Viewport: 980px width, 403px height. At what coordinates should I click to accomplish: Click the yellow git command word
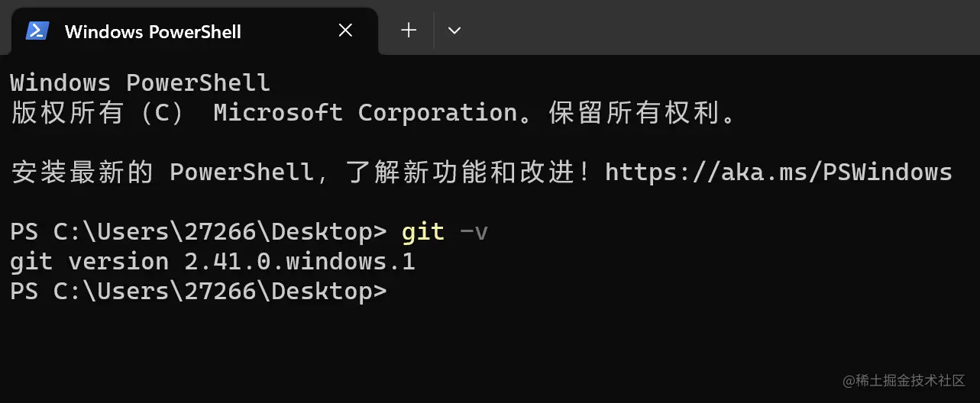click(422, 231)
